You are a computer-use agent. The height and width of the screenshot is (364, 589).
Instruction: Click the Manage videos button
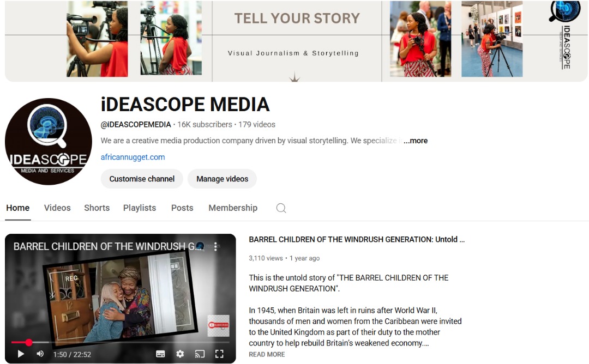[x=222, y=179]
